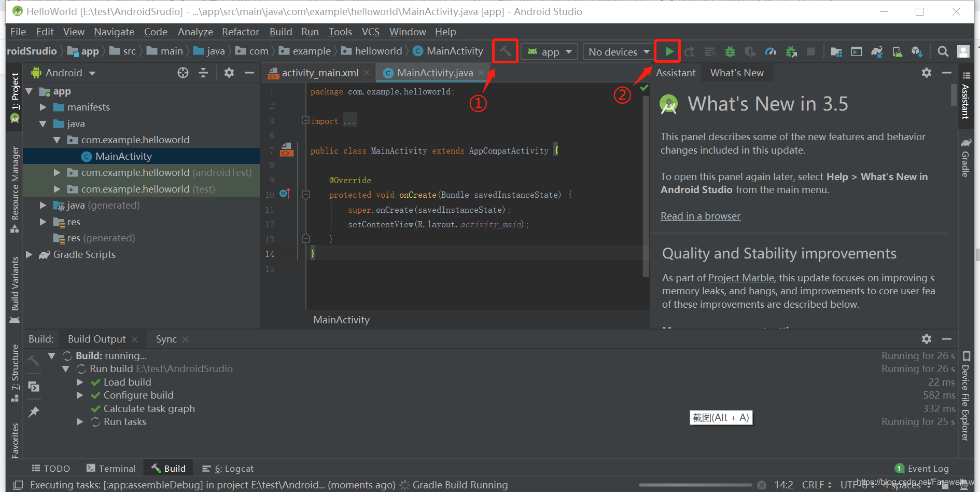Open the AVD Manager icon in toolbar
This screenshot has width=980, height=492.
tap(897, 51)
